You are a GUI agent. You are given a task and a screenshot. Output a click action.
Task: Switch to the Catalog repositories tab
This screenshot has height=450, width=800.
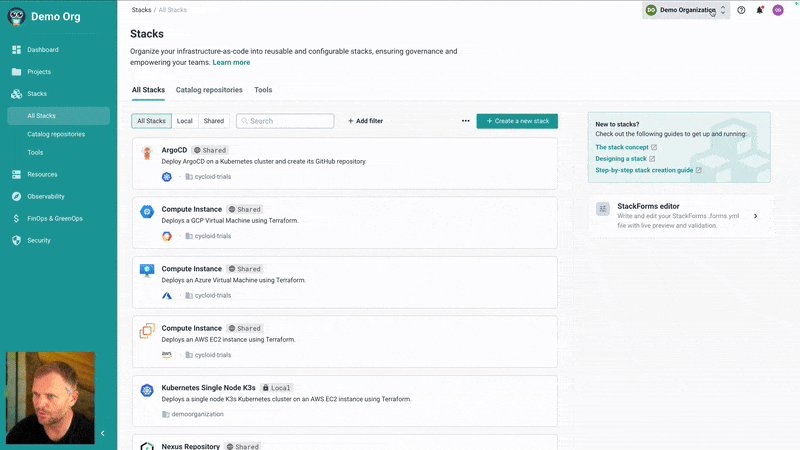pos(209,90)
